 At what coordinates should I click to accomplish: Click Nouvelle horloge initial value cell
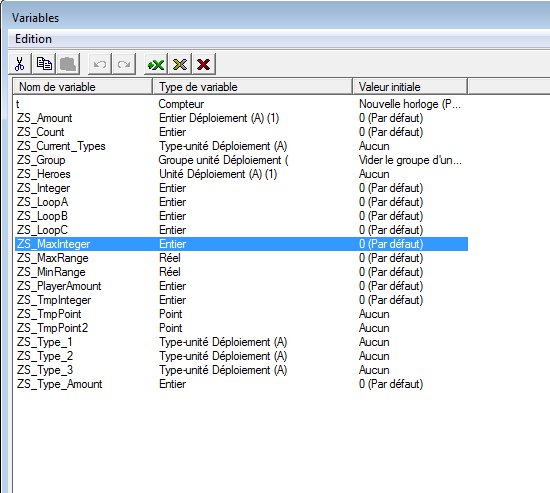pyautogui.click(x=410, y=104)
